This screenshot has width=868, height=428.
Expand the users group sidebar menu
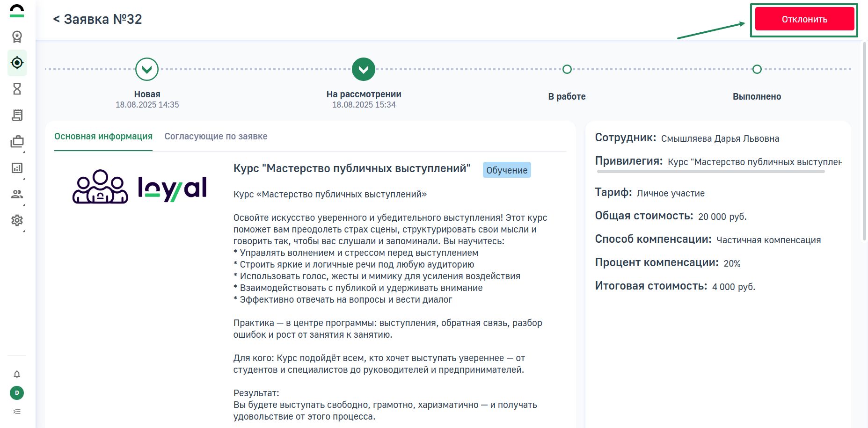(x=17, y=194)
